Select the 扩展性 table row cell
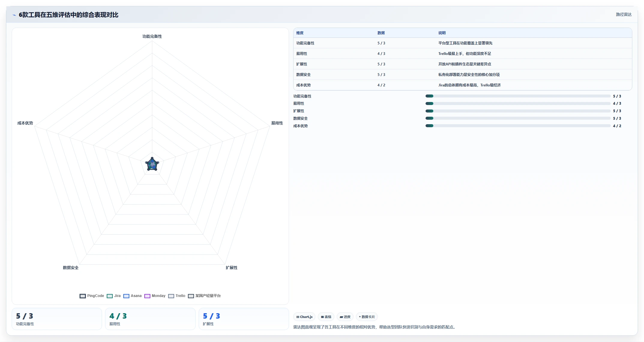644x342 pixels. (x=302, y=64)
